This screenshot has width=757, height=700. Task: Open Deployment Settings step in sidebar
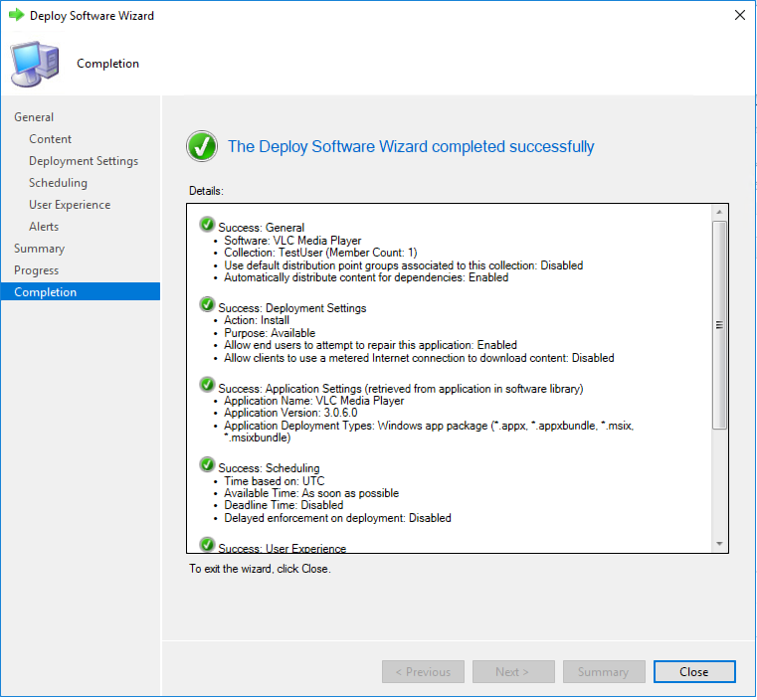click(84, 161)
